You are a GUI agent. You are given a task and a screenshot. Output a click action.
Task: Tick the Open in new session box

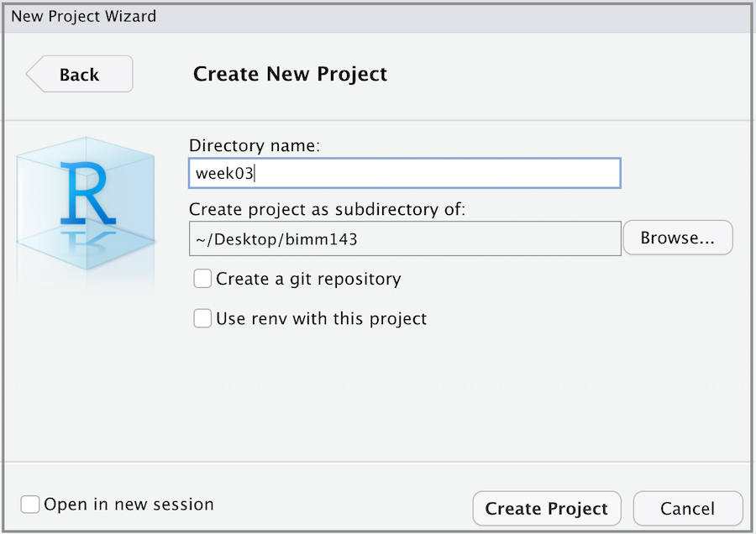[30, 505]
